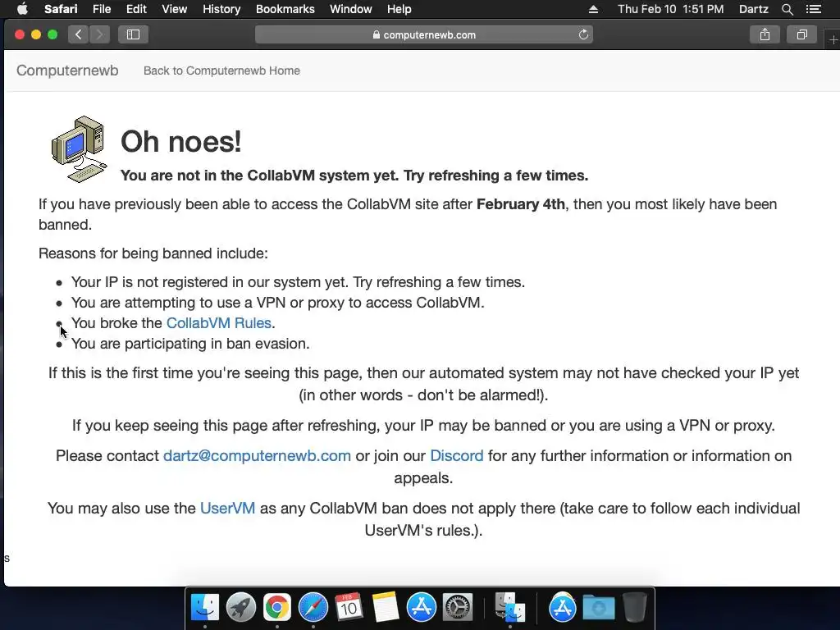The height and width of the screenshot is (630, 840).
Task: Click the date and time in menu bar
Action: 670,9
